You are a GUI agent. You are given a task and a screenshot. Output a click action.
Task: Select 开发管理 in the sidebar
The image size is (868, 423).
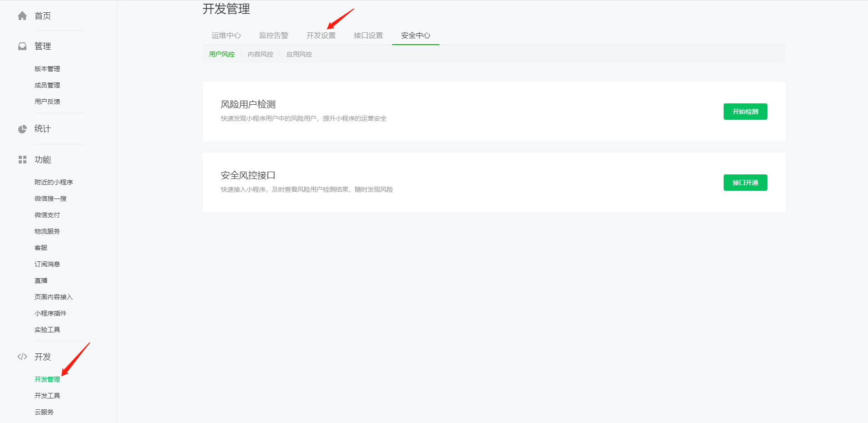point(47,379)
